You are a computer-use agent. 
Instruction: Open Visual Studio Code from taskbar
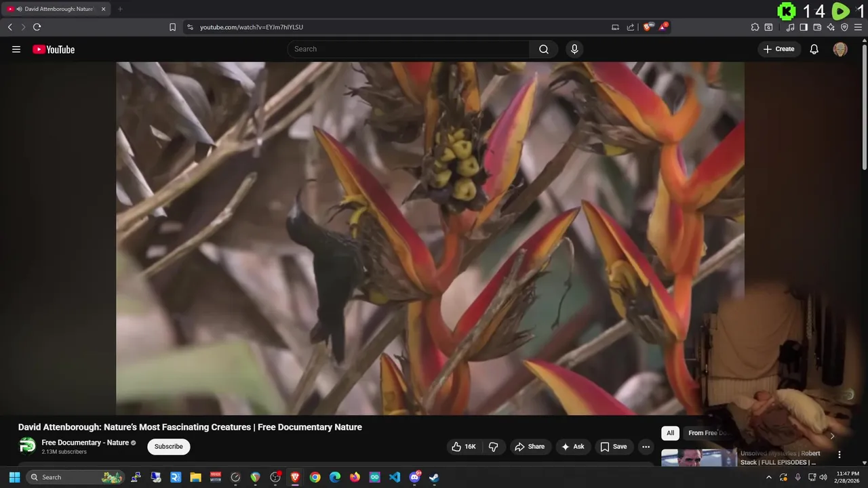pyautogui.click(x=395, y=477)
